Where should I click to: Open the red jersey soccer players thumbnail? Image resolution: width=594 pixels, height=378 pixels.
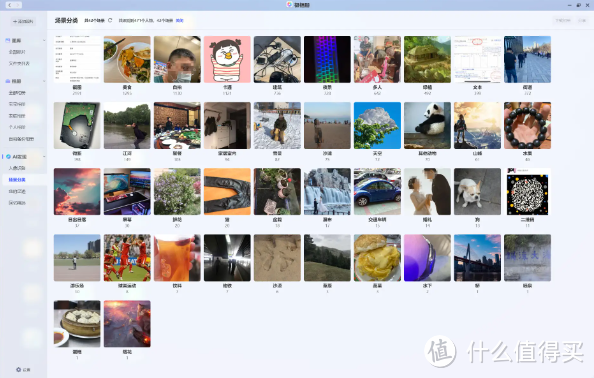pos(127,258)
